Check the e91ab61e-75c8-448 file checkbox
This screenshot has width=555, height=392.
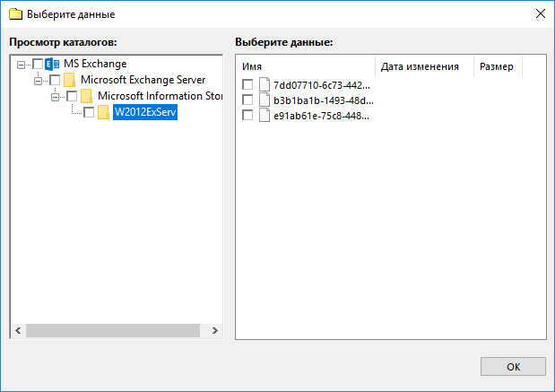pos(247,116)
